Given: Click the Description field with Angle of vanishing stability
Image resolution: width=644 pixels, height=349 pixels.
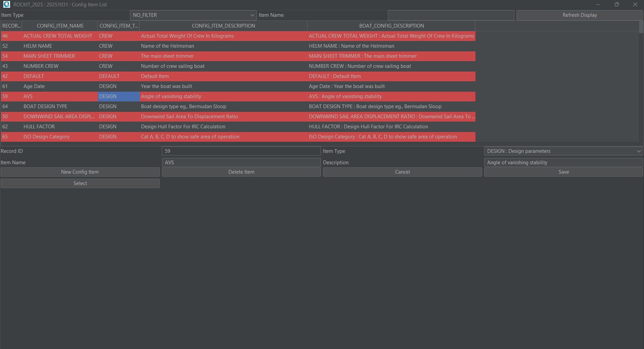Looking at the screenshot, I should point(563,163).
